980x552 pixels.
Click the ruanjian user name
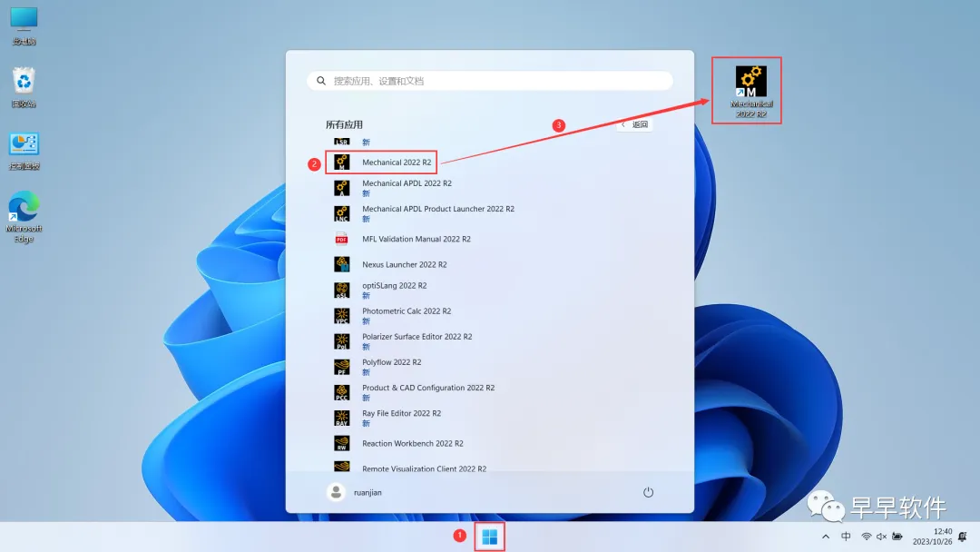pos(367,493)
